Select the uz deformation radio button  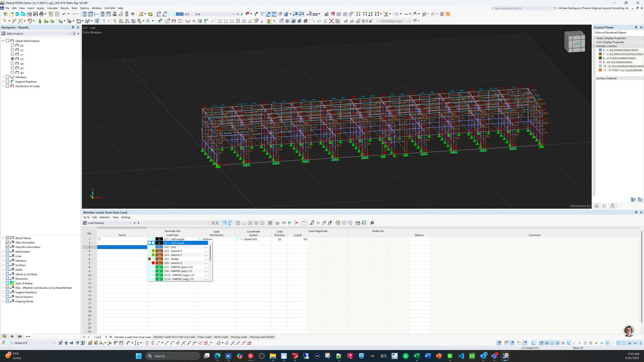pyautogui.click(x=12, y=59)
